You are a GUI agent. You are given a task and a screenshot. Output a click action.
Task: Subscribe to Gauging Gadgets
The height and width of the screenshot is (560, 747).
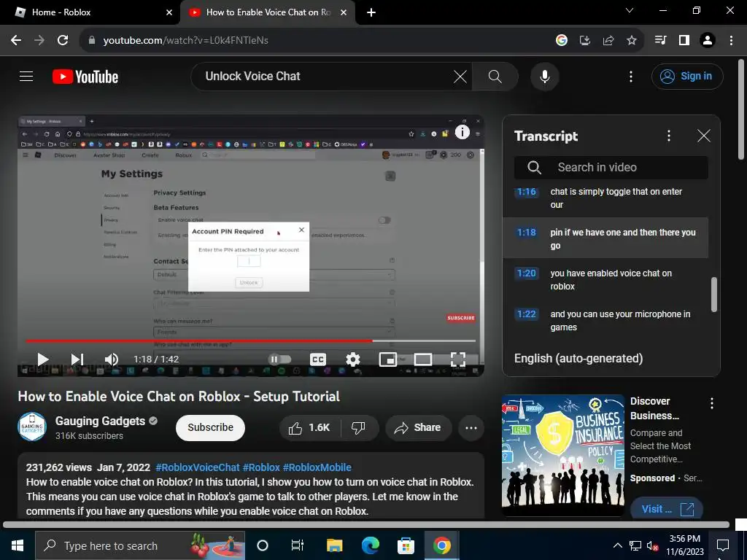point(210,427)
